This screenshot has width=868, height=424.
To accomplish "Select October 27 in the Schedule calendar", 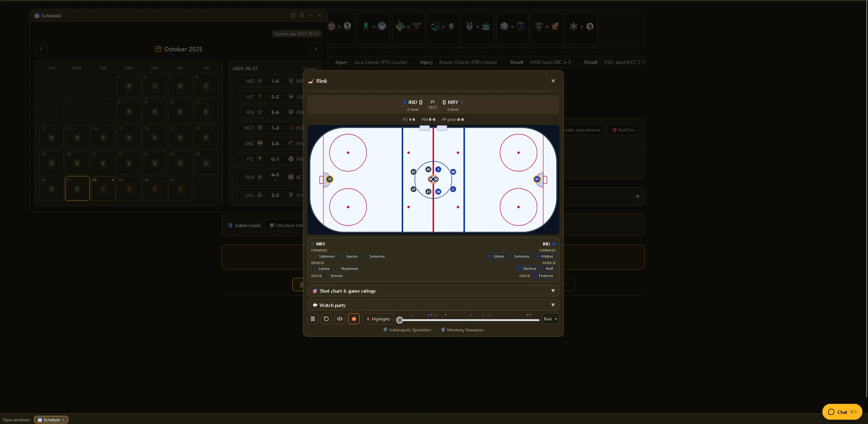I will (x=77, y=188).
